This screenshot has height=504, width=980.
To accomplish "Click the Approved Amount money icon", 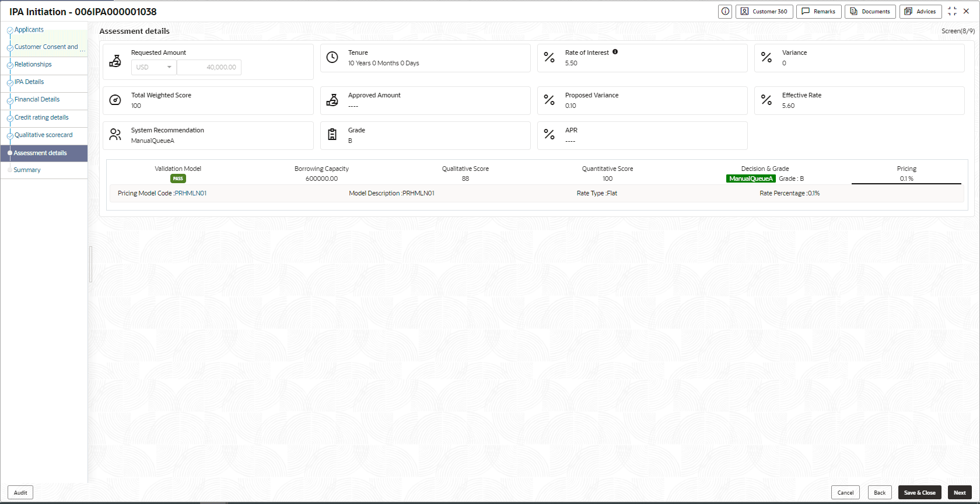I will pyautogui.click(x=332, y=100).
